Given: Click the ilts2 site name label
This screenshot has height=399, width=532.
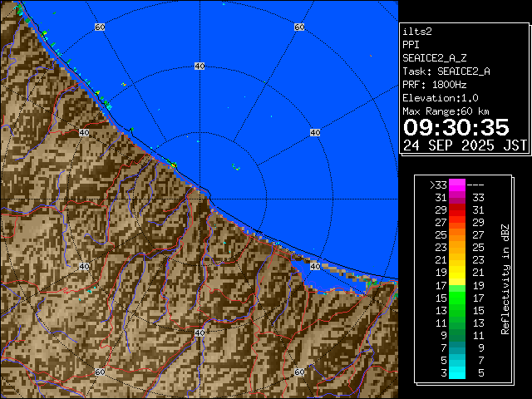Looking at the screenshot, I should (x=418, y=31).
